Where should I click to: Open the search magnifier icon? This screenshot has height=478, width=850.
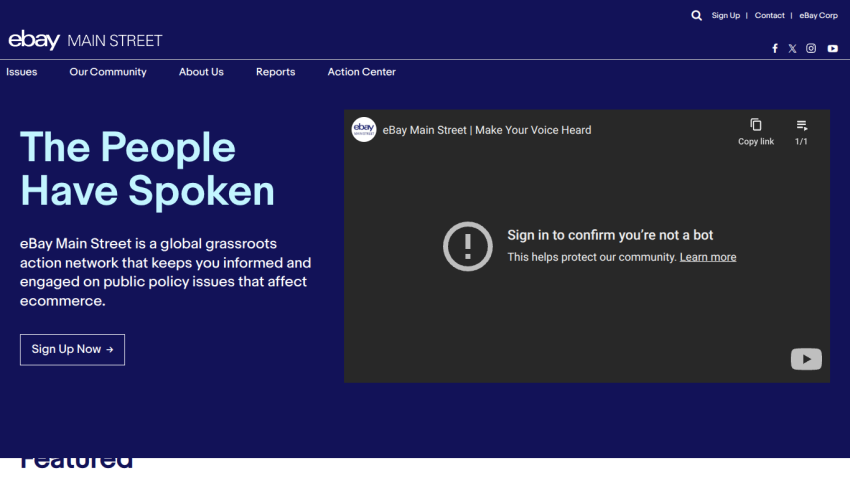697,16
